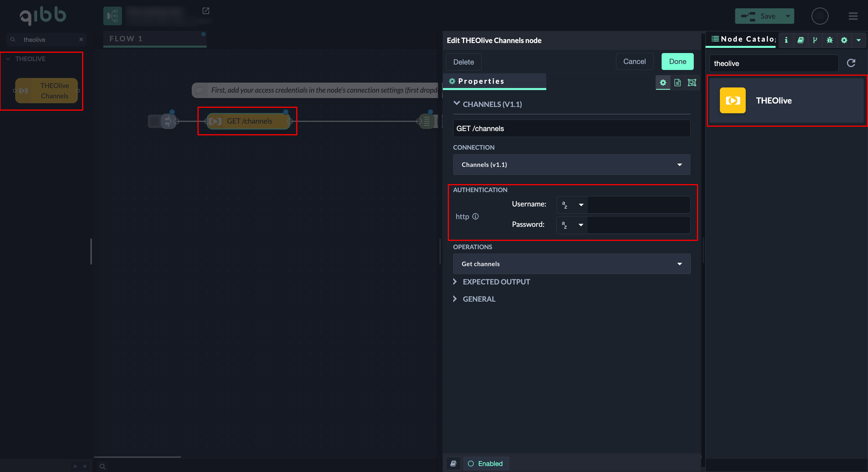Open the Get channels operations dropdown
Image resolution: width=868 pixels, height=472 pixels.
click(571, 264)
